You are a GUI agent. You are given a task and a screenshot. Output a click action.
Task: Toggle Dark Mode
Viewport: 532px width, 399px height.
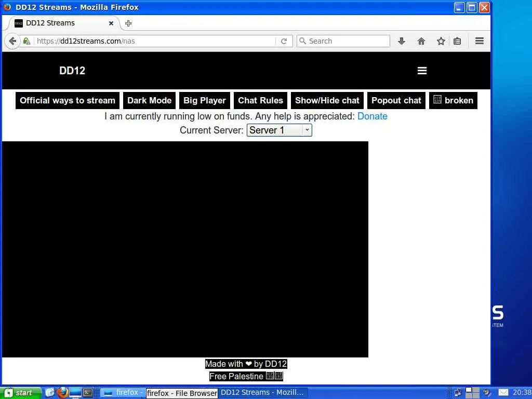[x=149, y=100]
